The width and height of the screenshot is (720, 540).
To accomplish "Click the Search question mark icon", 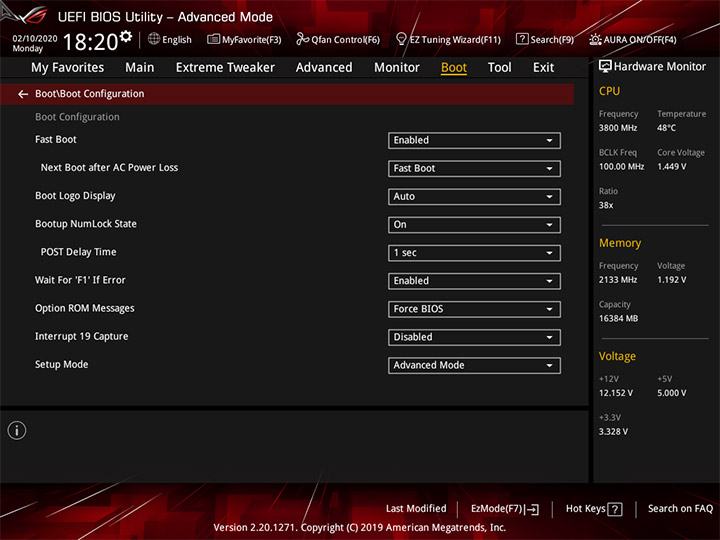I will (522, 39).
